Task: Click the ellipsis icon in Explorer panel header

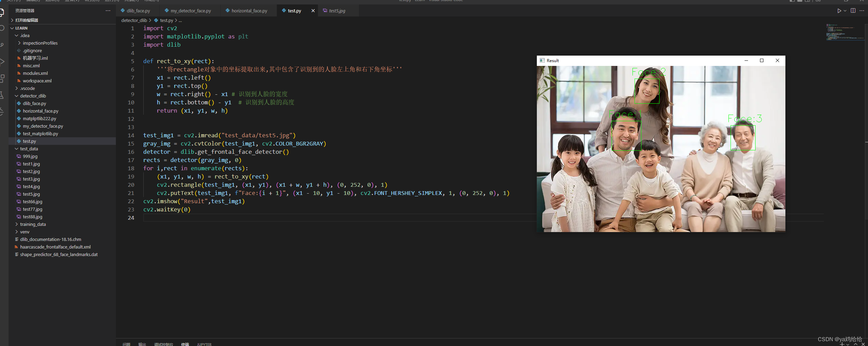Action: tap(108, 11)
